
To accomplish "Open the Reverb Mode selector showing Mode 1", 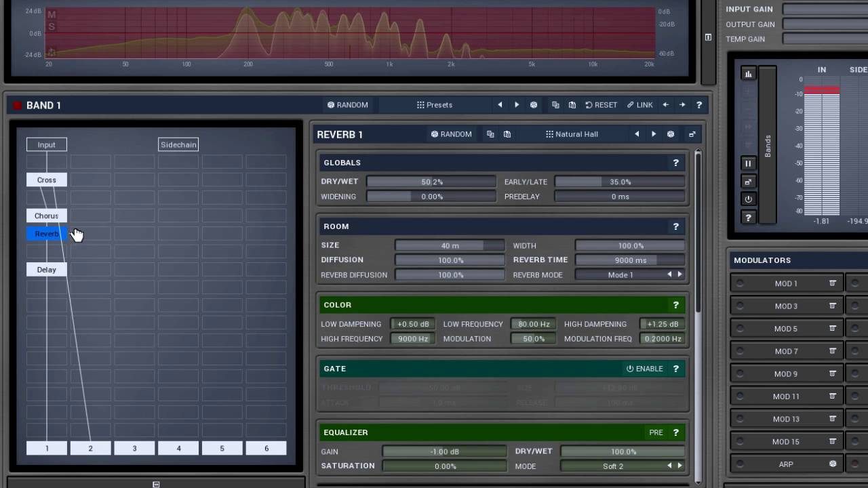I will coord(620,274).
